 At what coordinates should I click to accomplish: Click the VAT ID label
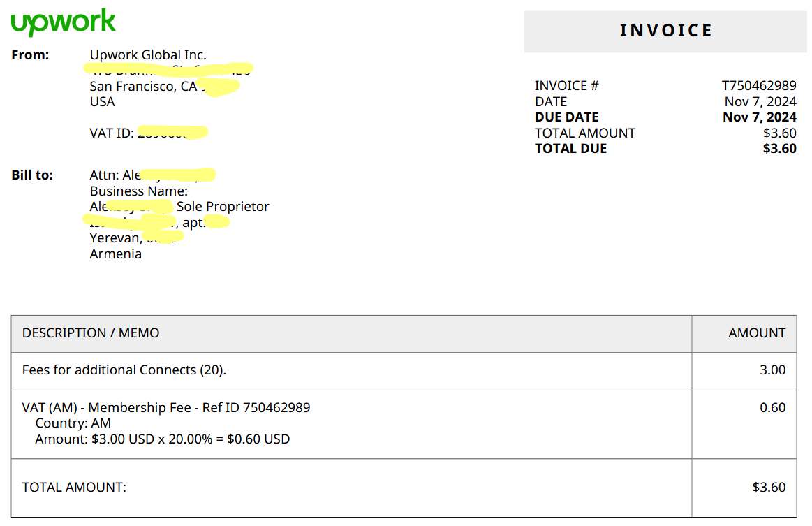(x=111, y=133)
